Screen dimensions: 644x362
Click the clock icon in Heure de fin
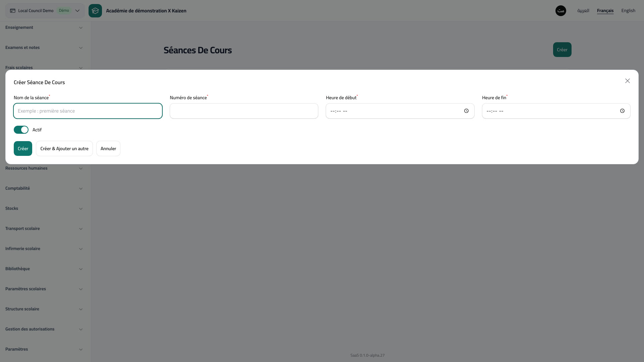(622, 111)
